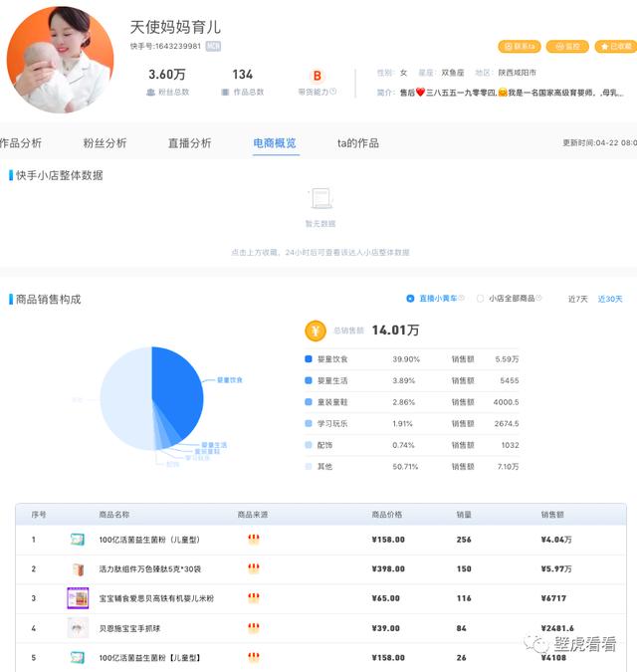
Task: Open the ta的作品 tab
Action: coord(358,143)
